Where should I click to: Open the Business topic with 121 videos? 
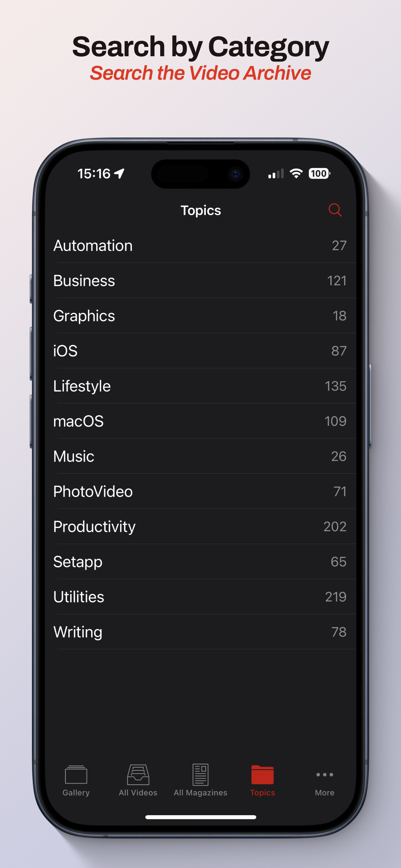(200, 280)
